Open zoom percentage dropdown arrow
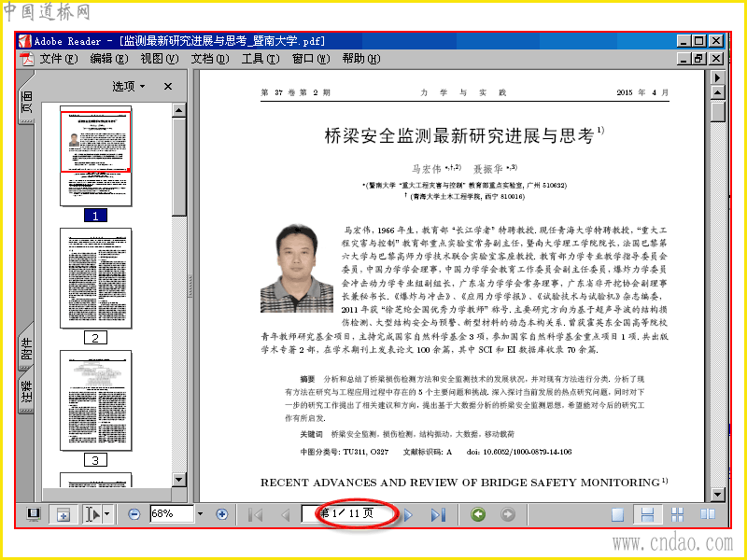The image size is (747, 560). click(x=201, y=514)
